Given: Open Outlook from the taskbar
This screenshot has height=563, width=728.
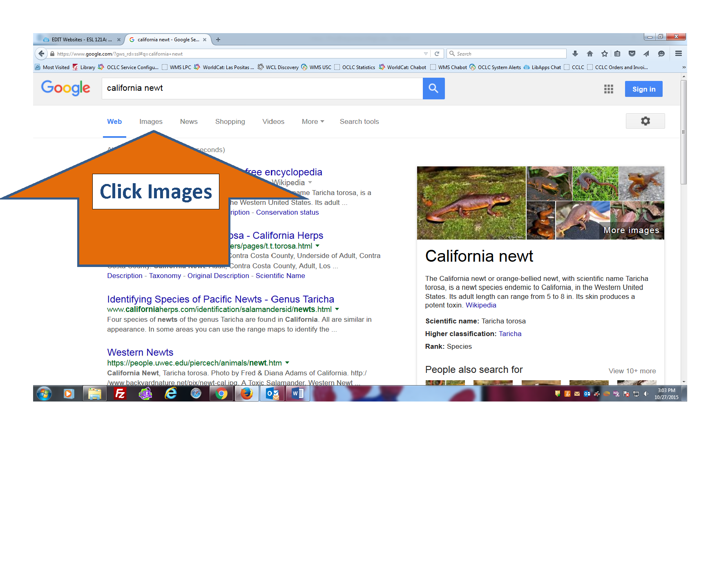Looking at the screenshot, I should 272,394.
